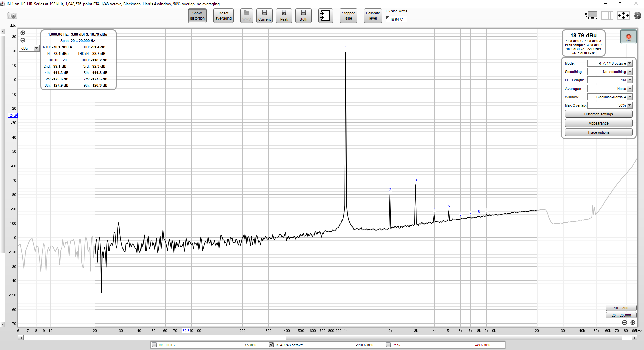Click the RTA trace line color sample
Image resolution: width=644 pixels, height=350 pixels.
[339, 345]
